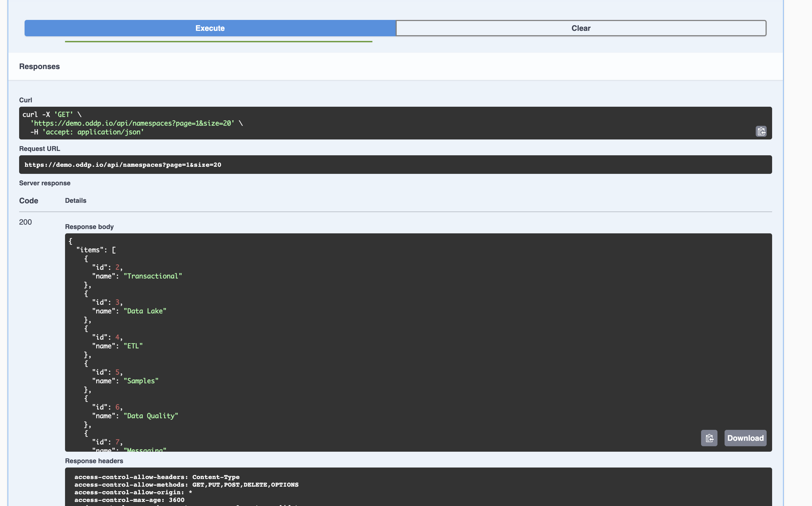Click the Code column header

point(28,201)
